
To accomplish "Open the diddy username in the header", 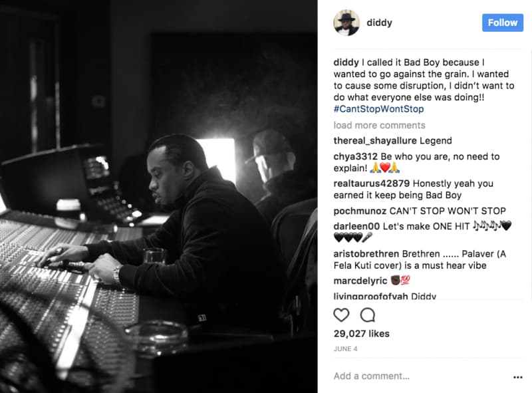I will [379, 23].
